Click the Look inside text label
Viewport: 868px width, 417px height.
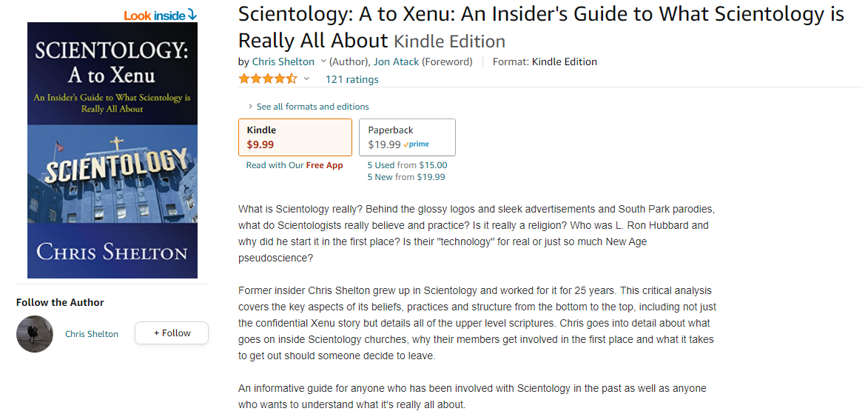(x=154, y=16)
